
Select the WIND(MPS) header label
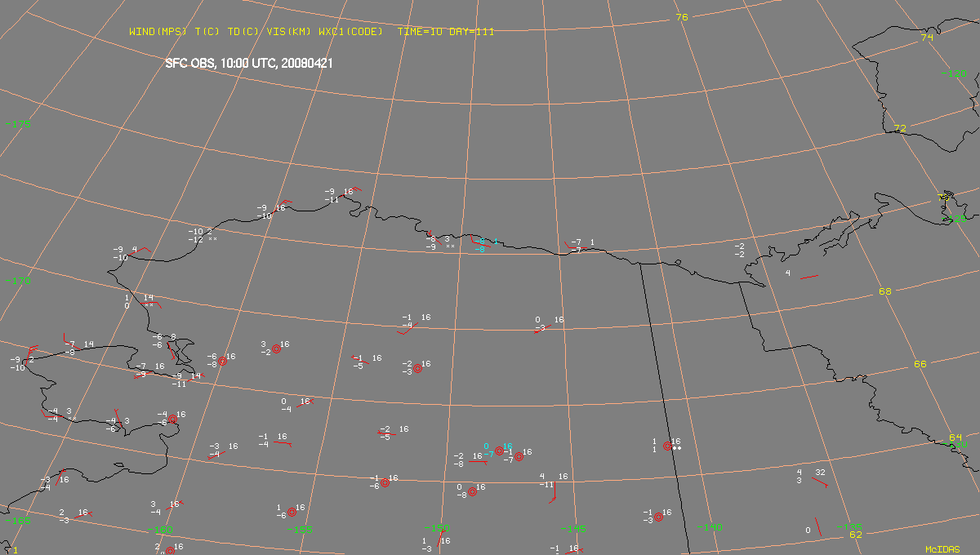coord(158,32)
